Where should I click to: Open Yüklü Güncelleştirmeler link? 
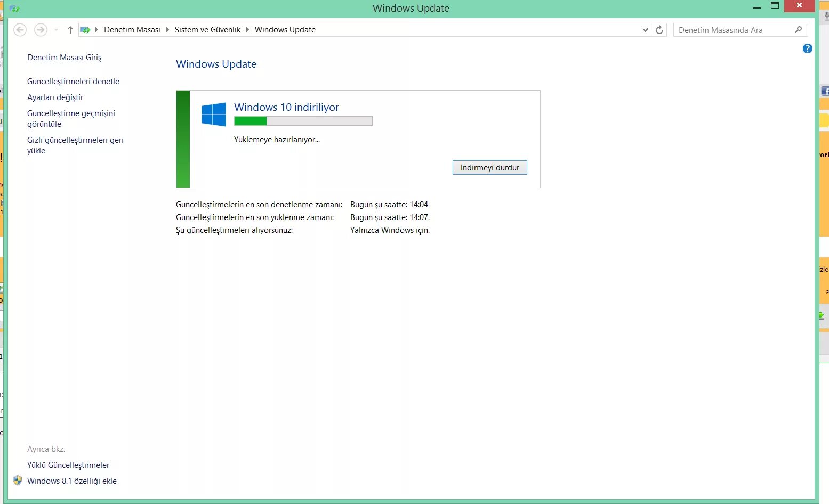[x=68, y=465]
